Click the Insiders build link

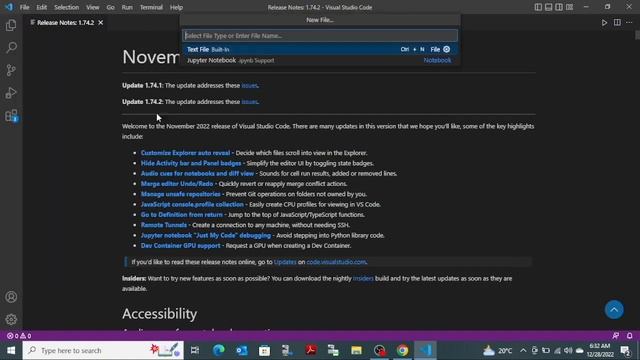[x=363, y=278]
